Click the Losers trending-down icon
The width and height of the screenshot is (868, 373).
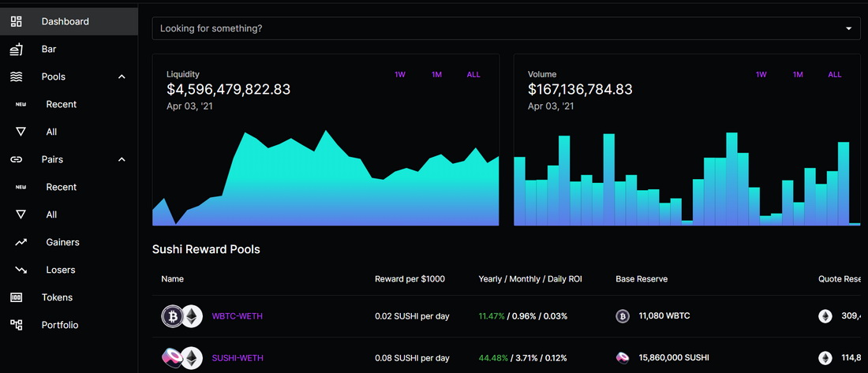[21, 270]
